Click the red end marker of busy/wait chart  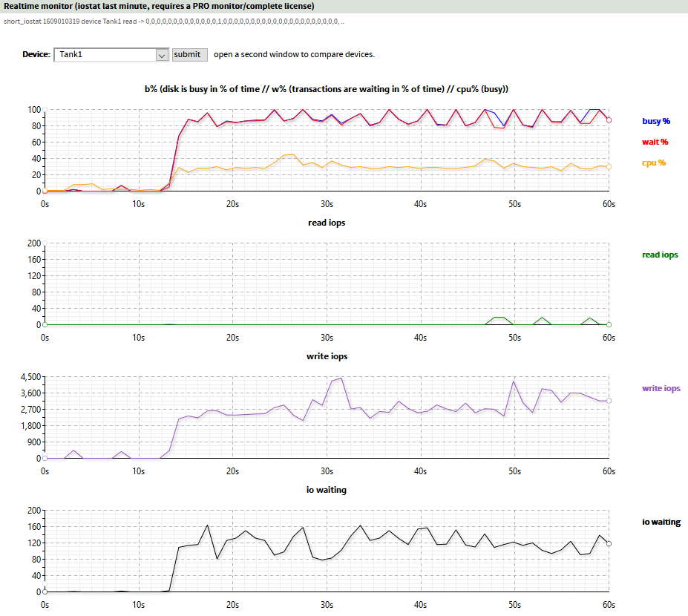[609, 120]
